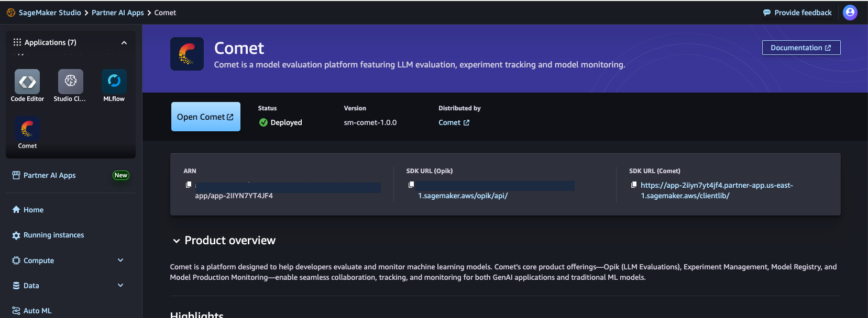Click the Deployed status text
The width and height of the screenshot is (868, 318).
coord(287,122)
